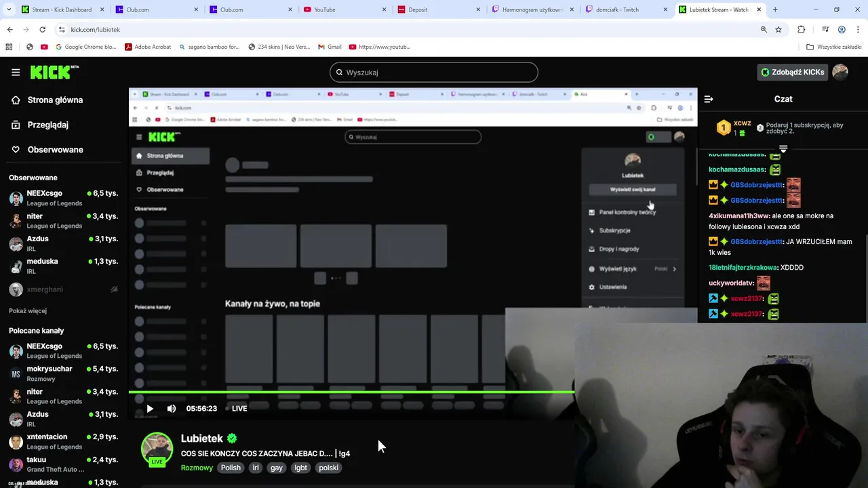The image size is (868, 488).
Task: Open Przeglądaj in sidebar
Action: click(x=40, y=125)
